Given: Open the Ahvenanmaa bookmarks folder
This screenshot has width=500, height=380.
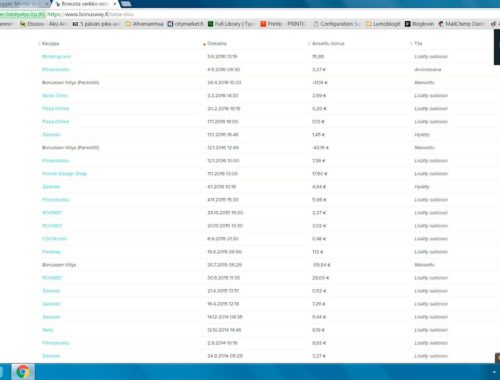Looking at the screenshot, I should [x=144, y=24].
